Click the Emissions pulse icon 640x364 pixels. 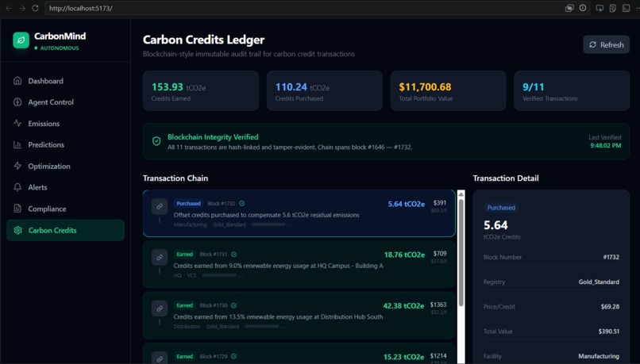tap(17, 123)
